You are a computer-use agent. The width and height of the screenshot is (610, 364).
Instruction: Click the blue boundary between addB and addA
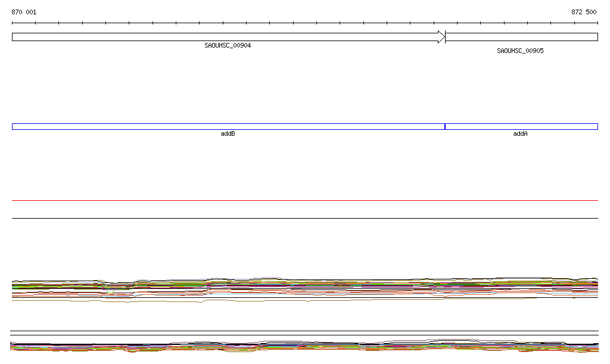tap(445, 126)
